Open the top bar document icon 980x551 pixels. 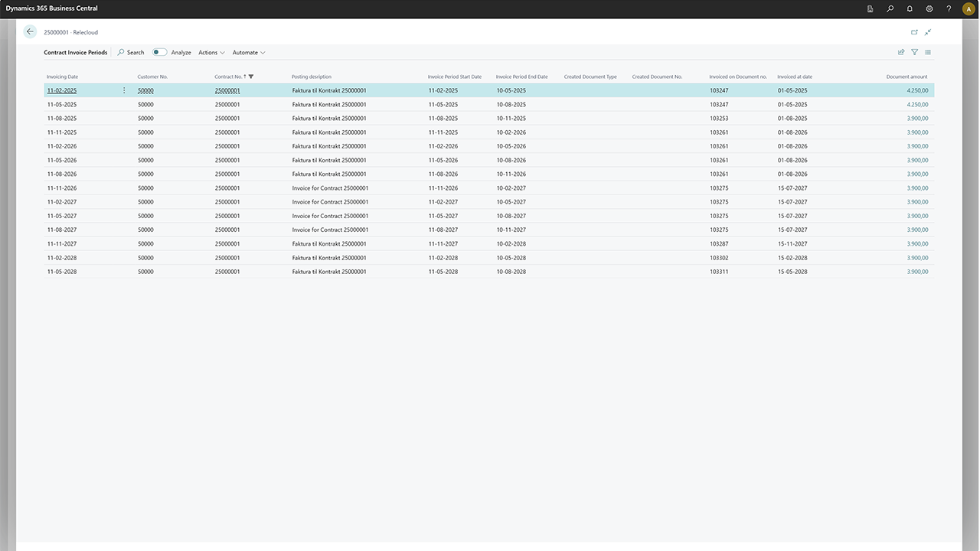click(871, 9)
